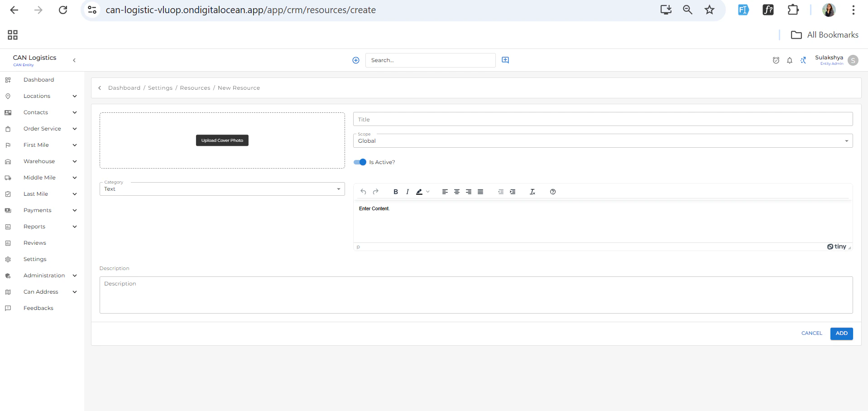
Task: Click the CANCEL button
Action: pos(811,334)
